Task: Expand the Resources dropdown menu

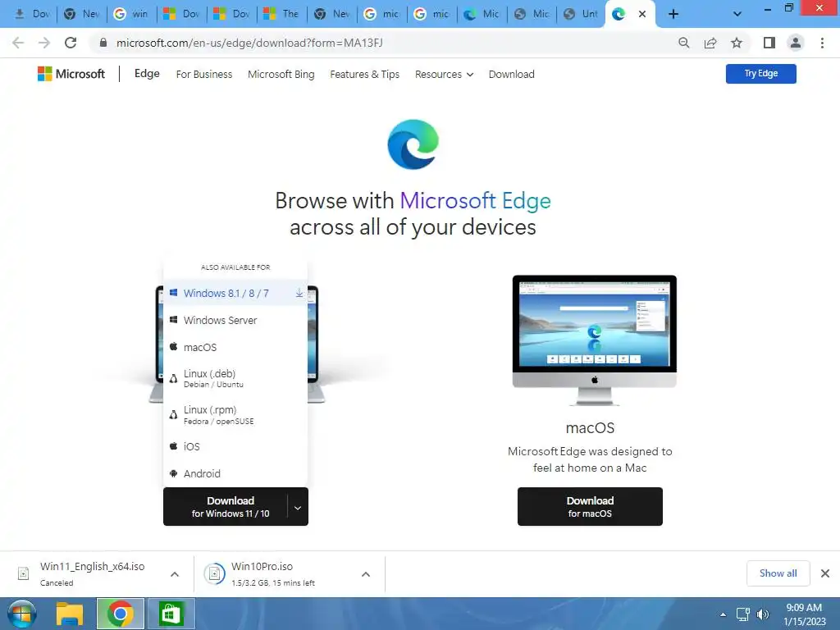Action: coord(444,75)
